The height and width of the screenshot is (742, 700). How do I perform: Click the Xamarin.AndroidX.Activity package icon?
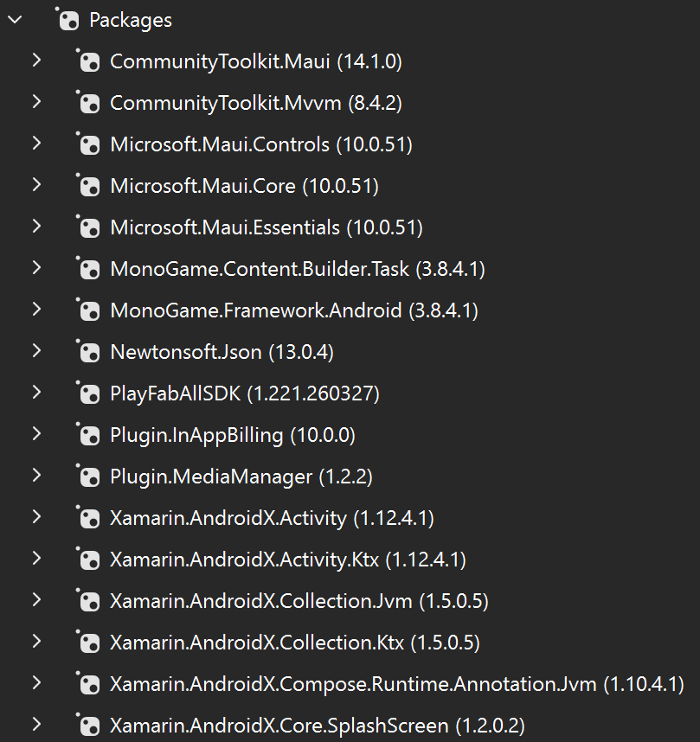point(89,518)
